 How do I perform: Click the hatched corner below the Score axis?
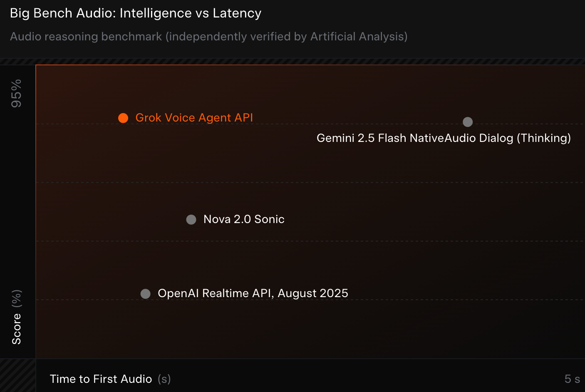[x=17, y=375]
